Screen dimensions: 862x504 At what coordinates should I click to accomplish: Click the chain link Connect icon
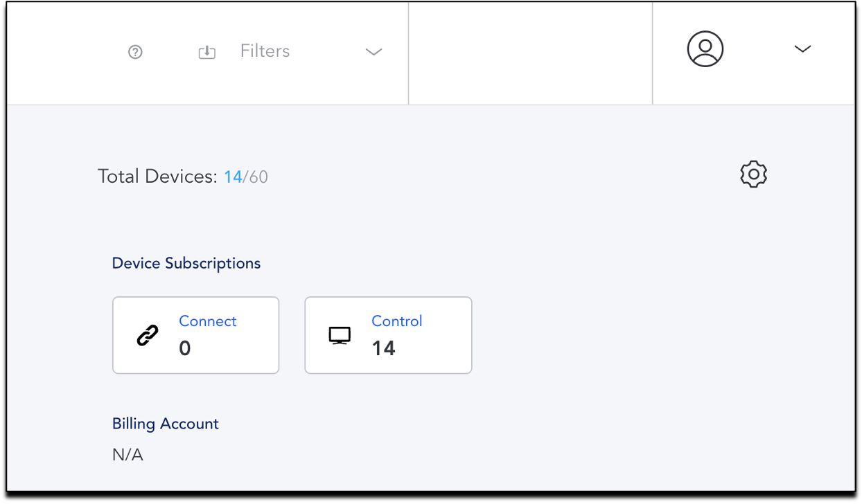tap(147, 335)
